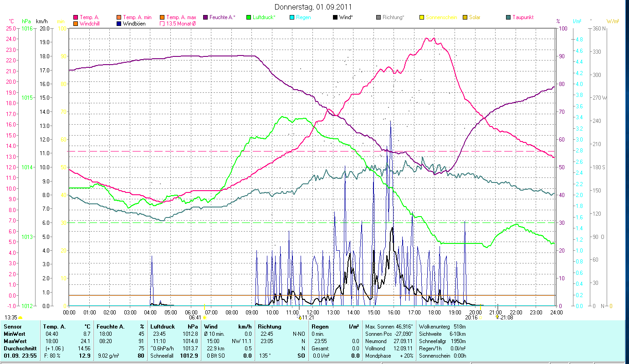The height and width of the screenshot is (364, 629).
Task: Click the Feuchte A. purple legend square
Action: pyautogui.click(x=205, y=18)
